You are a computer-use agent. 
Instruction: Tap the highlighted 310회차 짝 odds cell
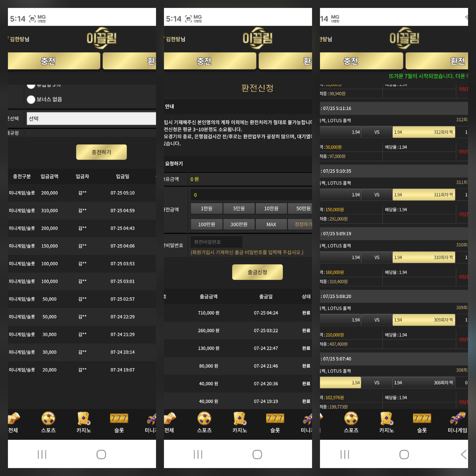click(x=423, y=257)
